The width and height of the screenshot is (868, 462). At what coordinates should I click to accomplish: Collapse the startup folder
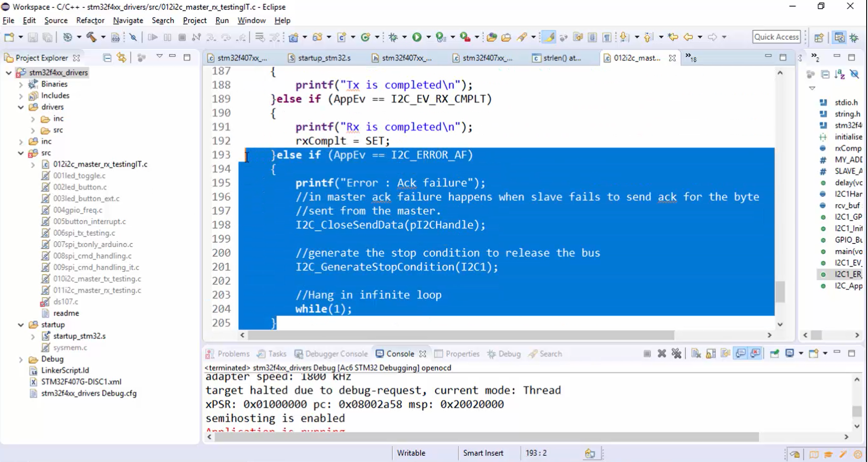(x=20, y=325)
